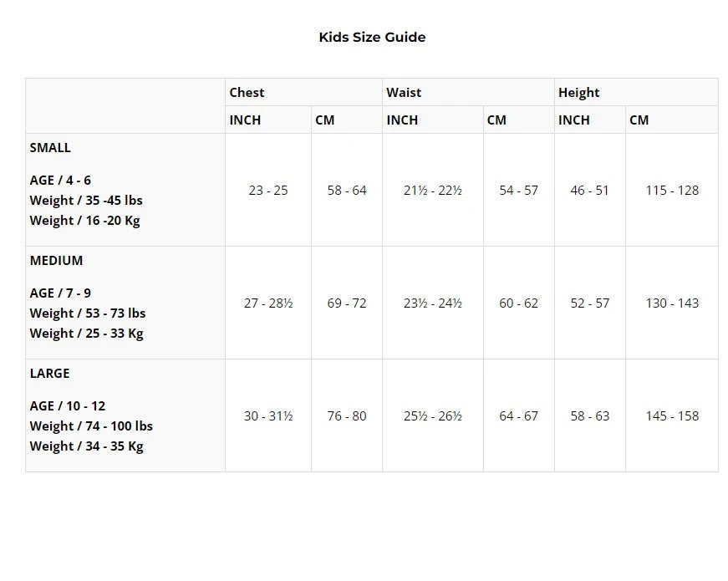The height and width of the screenshot is (581, 728).
Task: Click the AGE / 7 - 9 text
Action: pyautogui.click(x=60, y=293)
